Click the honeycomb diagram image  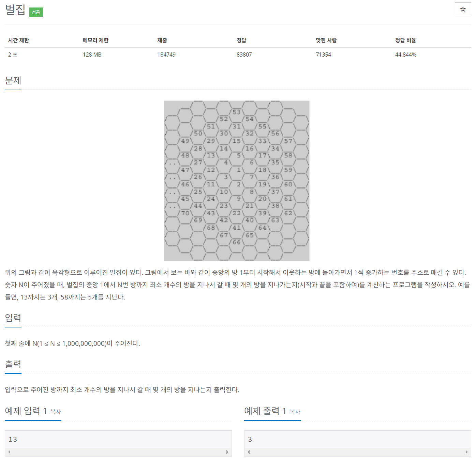click(236, 181)
